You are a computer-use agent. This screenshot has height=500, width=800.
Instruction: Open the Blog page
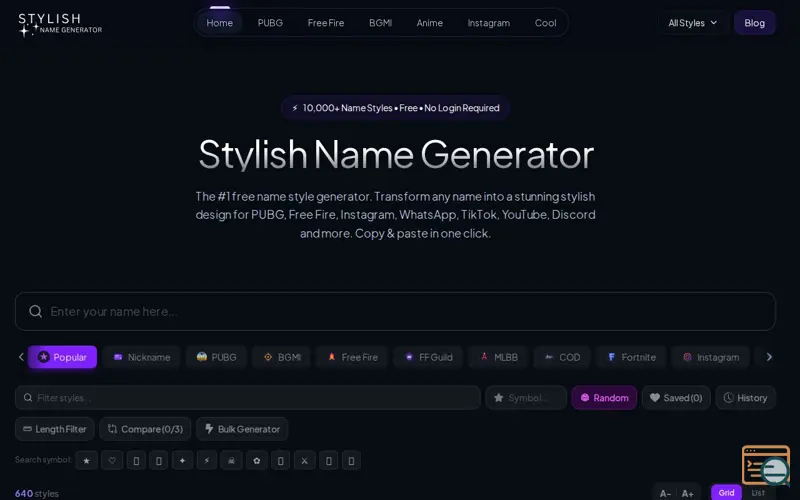(x=754, y=23)
